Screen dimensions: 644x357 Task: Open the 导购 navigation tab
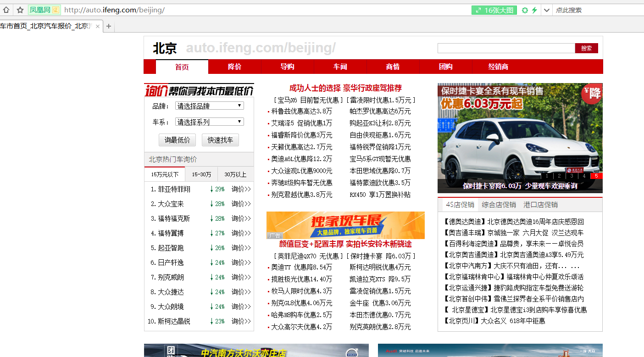pos(288,67)
